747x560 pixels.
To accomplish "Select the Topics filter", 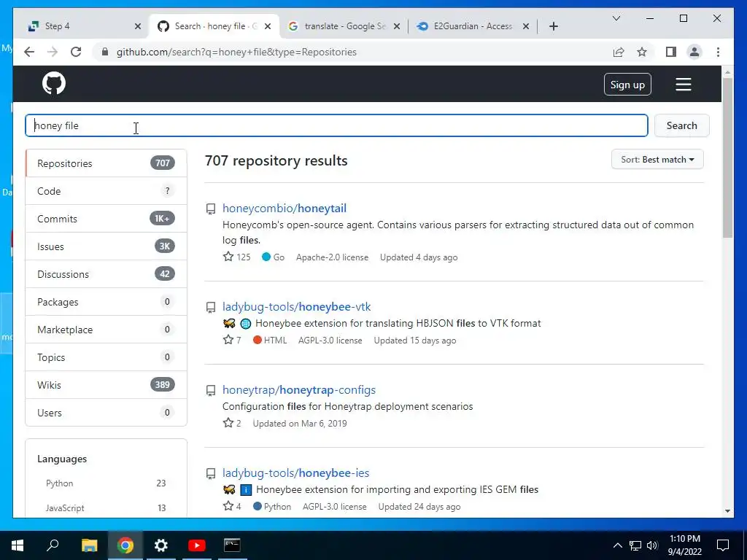I will [x=106, y=357].
